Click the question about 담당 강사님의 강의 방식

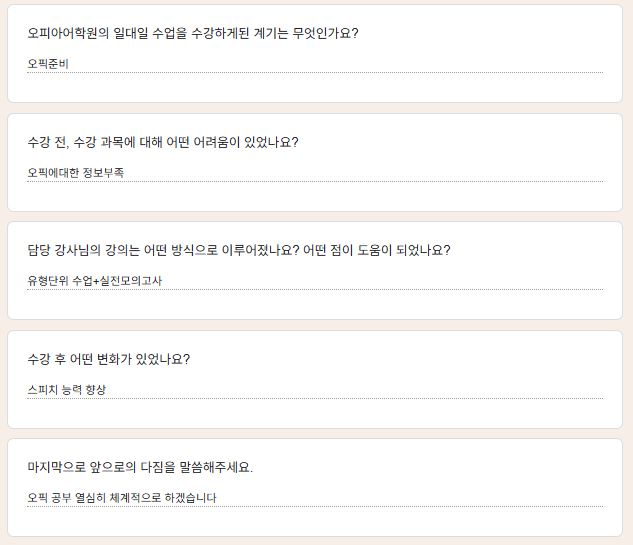click(239, 250)
